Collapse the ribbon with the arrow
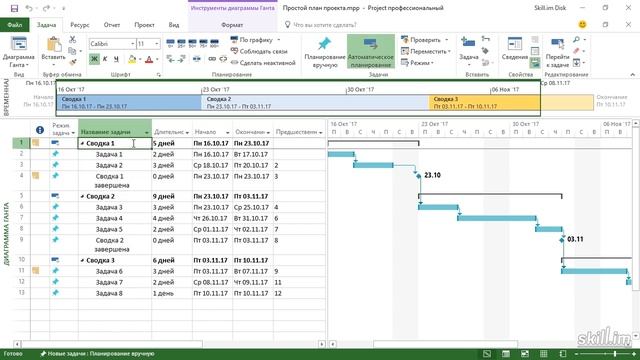 tap(632, 74)
